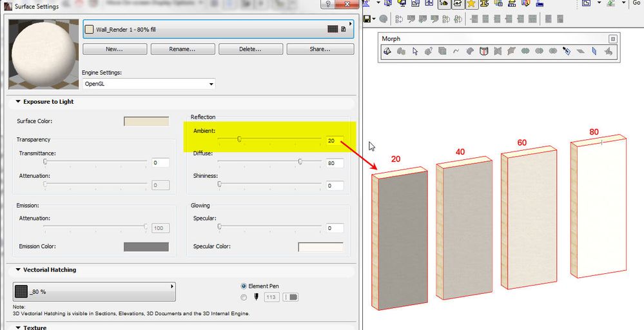Select the arrow pointer tool in Morph palette
The width and height of the screenshot is (644, 330).
point(415,52)
